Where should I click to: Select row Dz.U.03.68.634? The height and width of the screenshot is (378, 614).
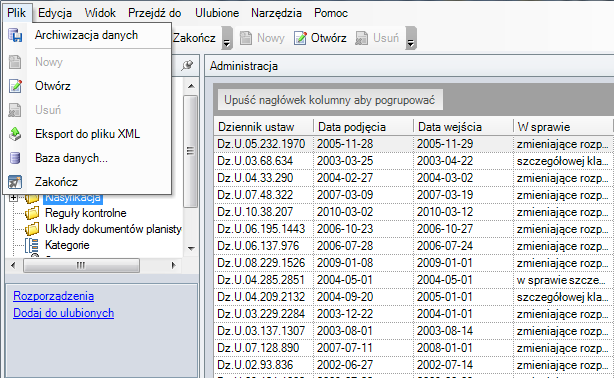(414, 161)
